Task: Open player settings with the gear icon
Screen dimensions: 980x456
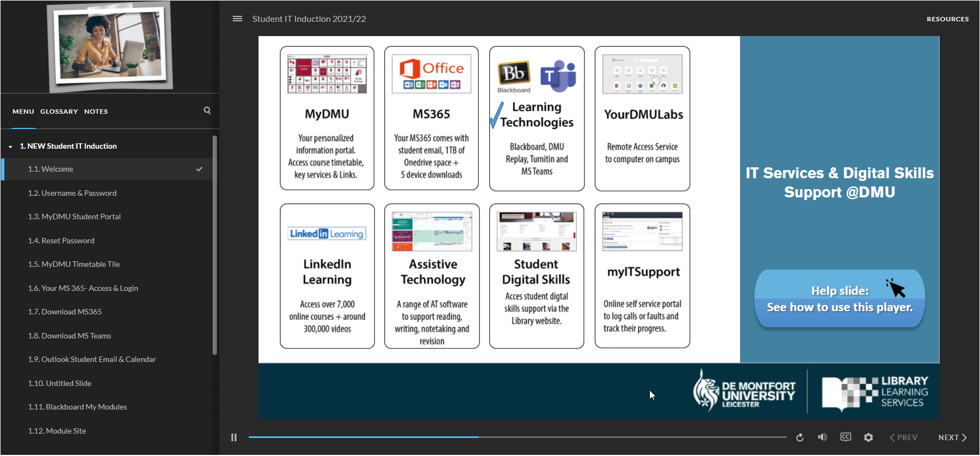Action: click(x=868, y=437)
